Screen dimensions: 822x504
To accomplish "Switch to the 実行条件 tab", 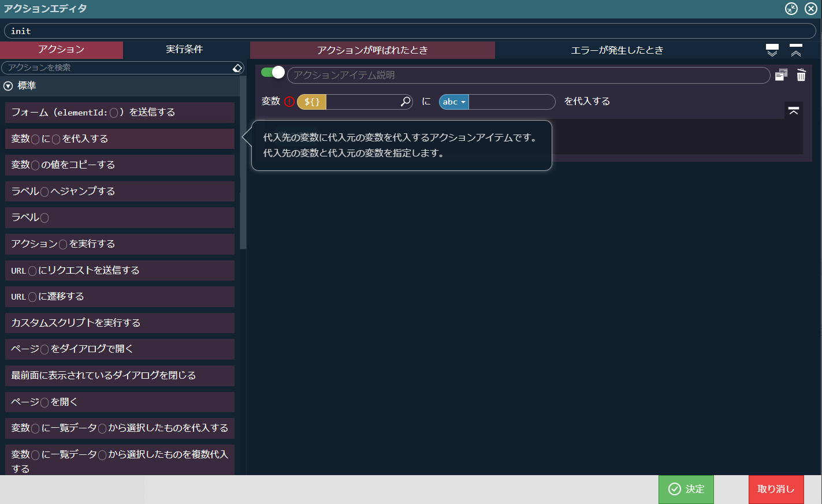I will pos(184,50).
